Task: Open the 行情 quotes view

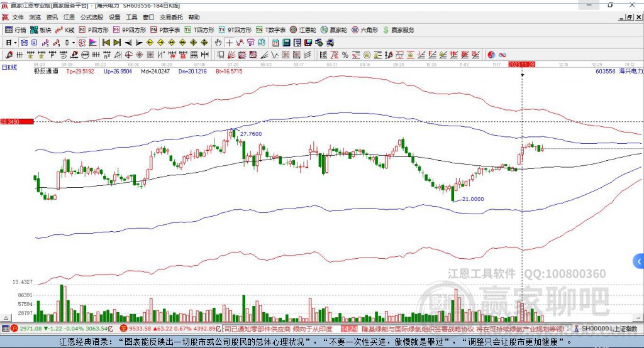Action: [16, 30]
